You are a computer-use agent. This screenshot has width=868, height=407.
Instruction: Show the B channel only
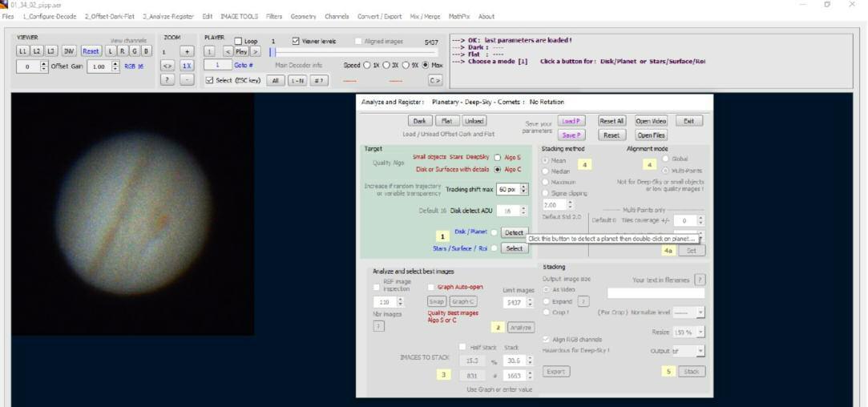(x=146, y=51)
